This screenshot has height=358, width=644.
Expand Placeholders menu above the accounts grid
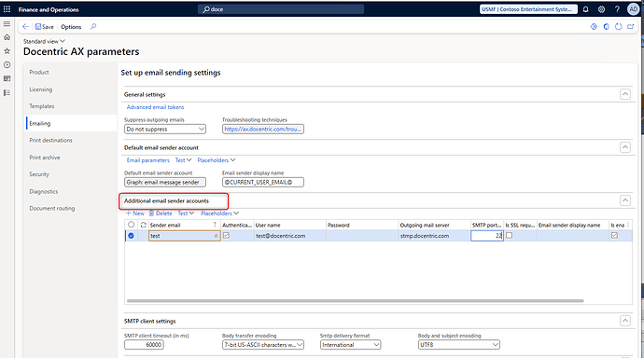click(219, 213)
